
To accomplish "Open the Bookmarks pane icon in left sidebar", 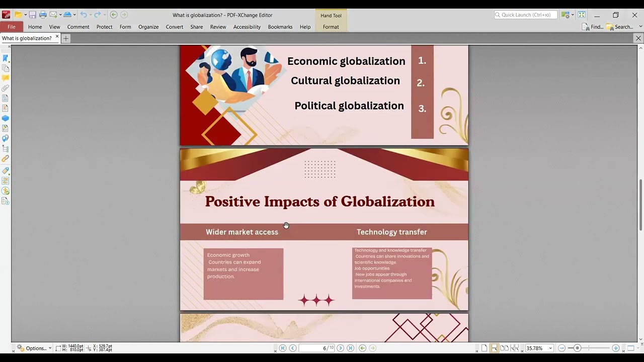I will coord(6,58).
